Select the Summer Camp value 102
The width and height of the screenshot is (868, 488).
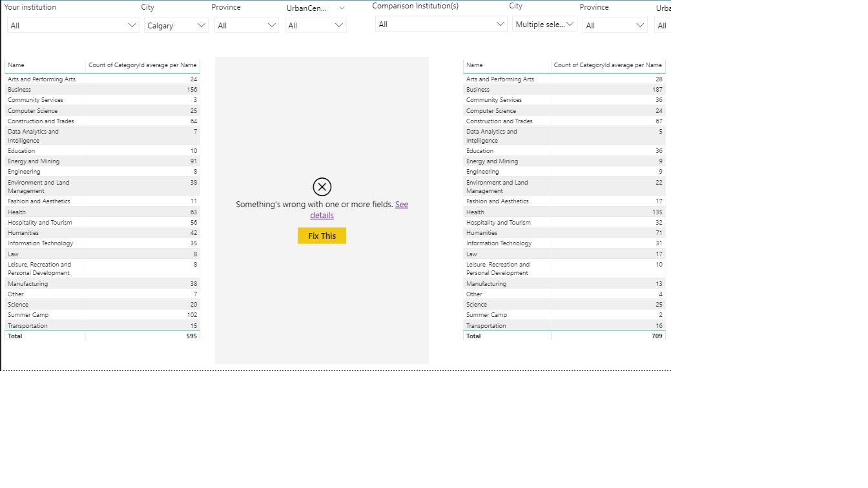coord(192,315)
